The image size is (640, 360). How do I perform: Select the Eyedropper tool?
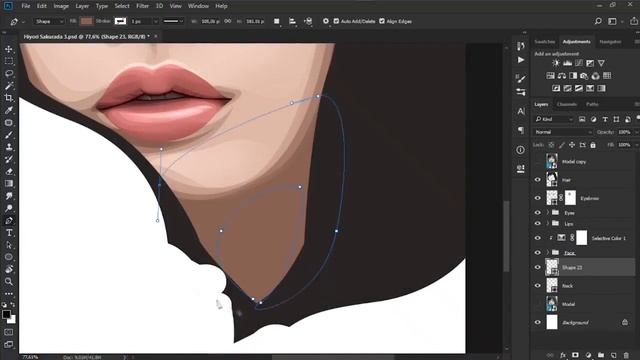point(9,110)
